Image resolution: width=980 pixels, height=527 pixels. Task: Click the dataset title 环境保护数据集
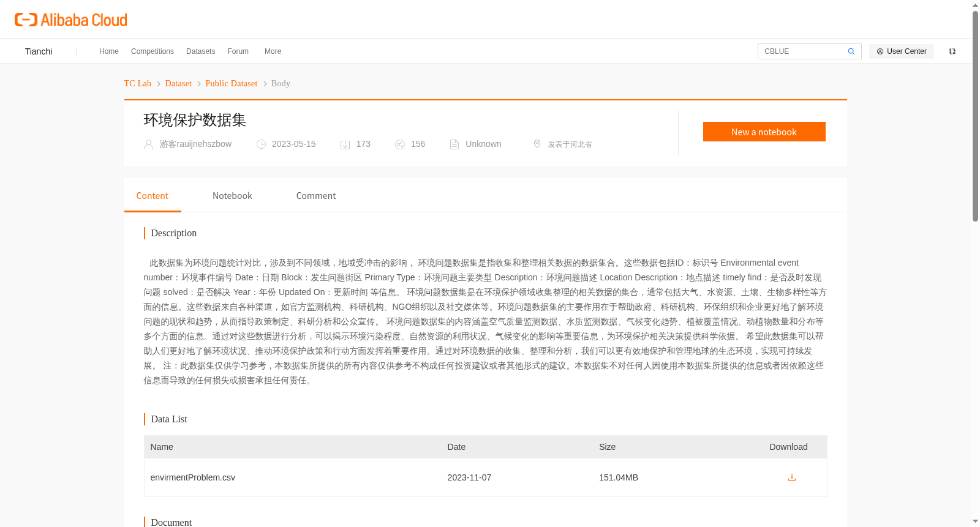point(195,120)
